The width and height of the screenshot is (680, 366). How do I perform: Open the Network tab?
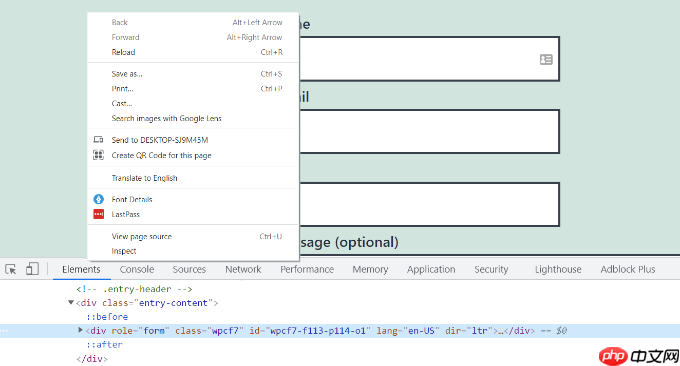point(243,269)
